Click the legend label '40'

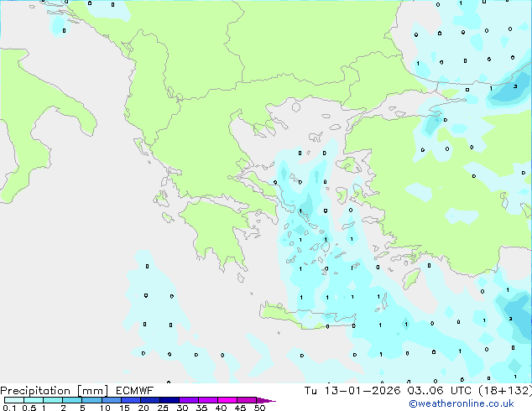(x=221, y=408)
